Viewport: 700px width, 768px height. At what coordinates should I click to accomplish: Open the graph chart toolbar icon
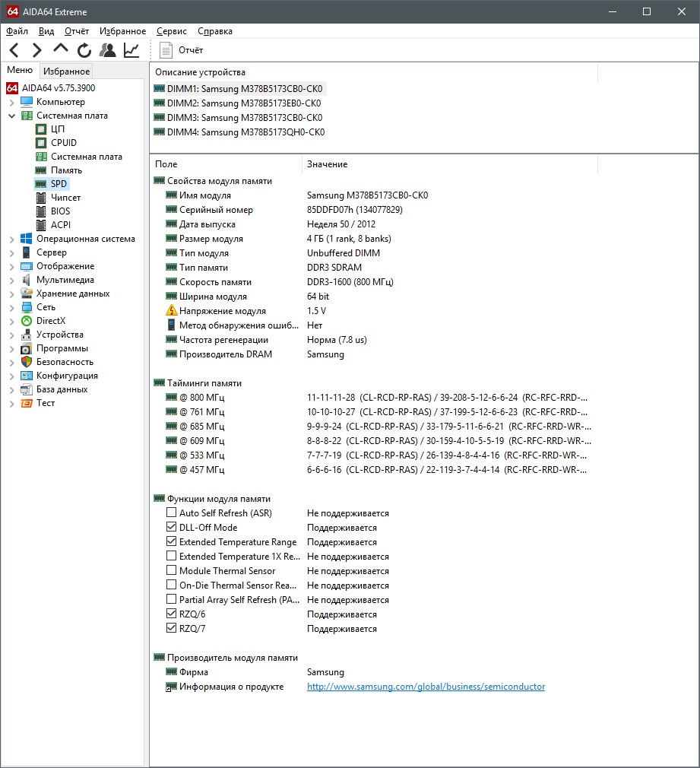[131, 50]
